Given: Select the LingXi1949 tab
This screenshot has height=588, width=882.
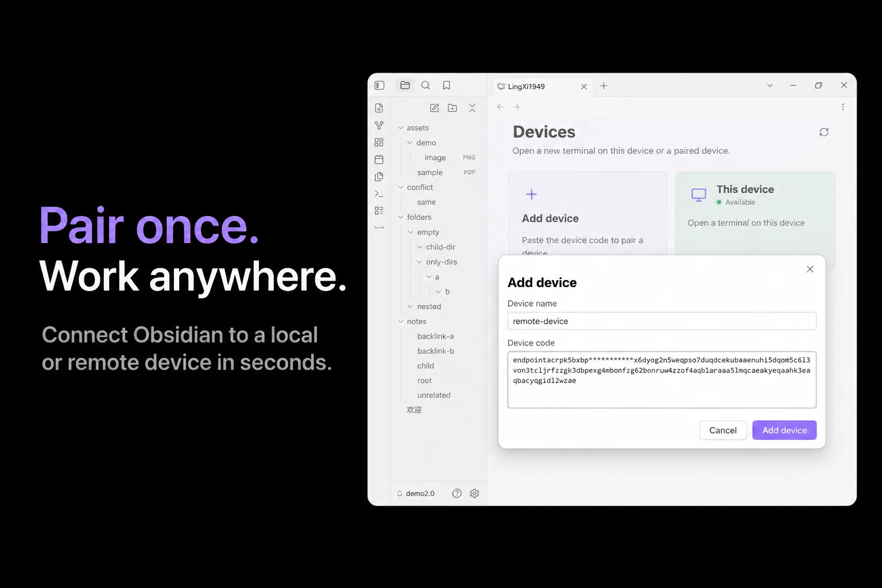Looking at the screenshot, I should (x=543, y=87).
